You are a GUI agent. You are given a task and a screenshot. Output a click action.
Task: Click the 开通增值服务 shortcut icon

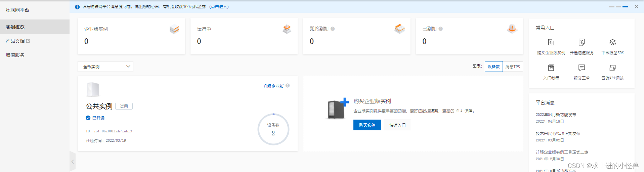tap(582, 42)
